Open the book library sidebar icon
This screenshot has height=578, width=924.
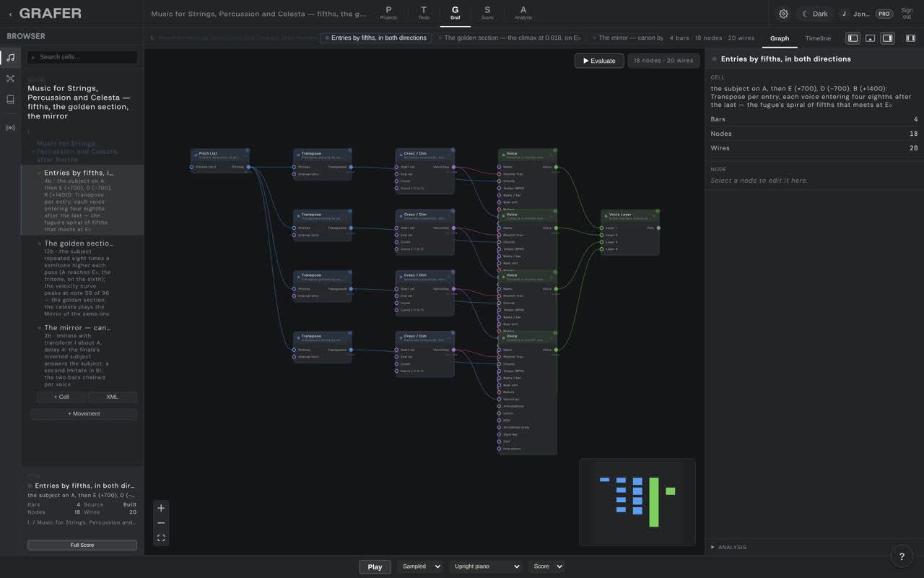[x=10, y=100]
